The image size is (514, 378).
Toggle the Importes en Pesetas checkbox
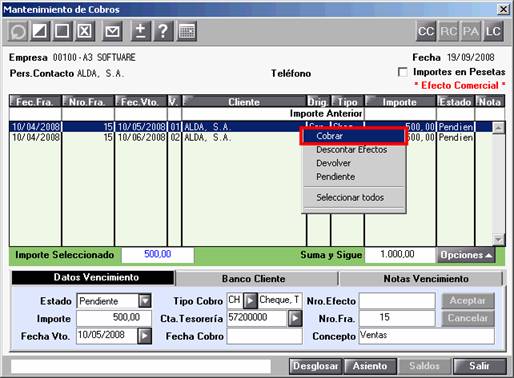403,72
